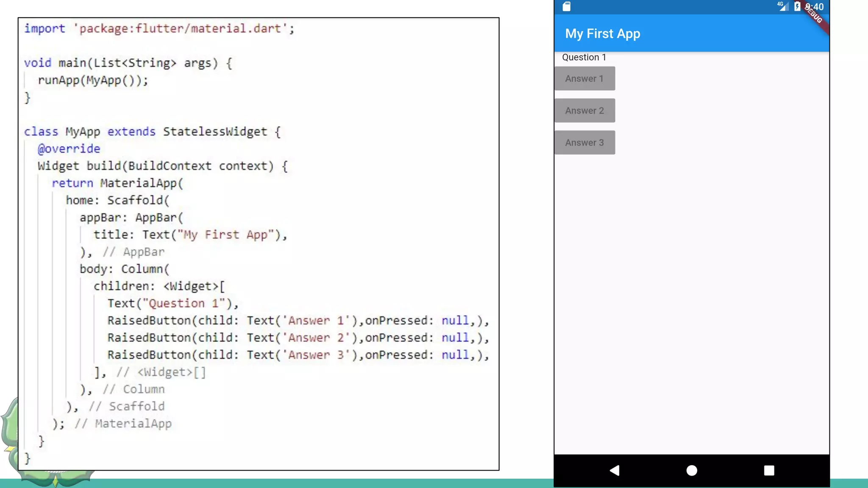868x488 pixels.
Task: Click the RaisedButton line for Answer 2
Action: point(298,338)
